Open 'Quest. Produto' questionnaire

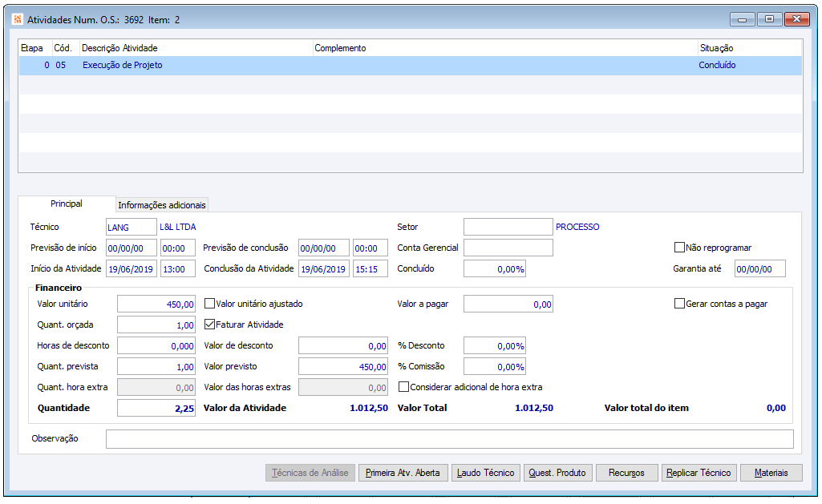pos(557,473)
